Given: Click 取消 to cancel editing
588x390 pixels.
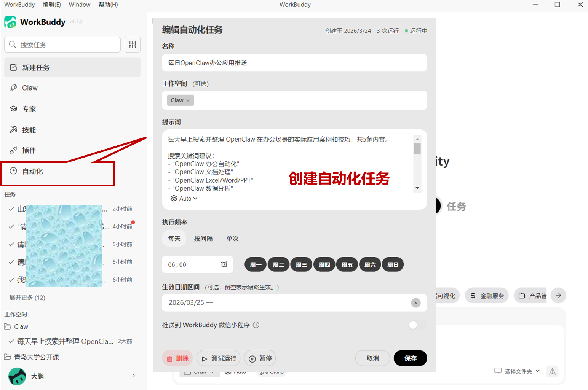Looking at the screenshot, I should click(372, 358).
